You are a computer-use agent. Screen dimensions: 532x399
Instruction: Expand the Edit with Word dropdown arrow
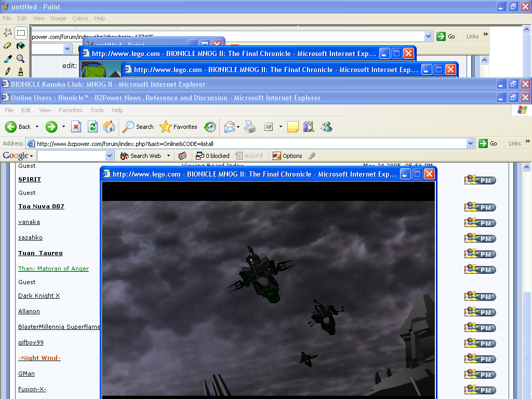coord(281,127)
